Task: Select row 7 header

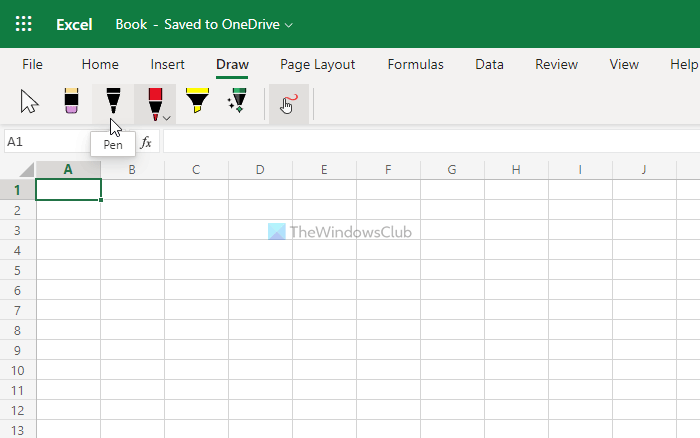Action: [17, 310]
